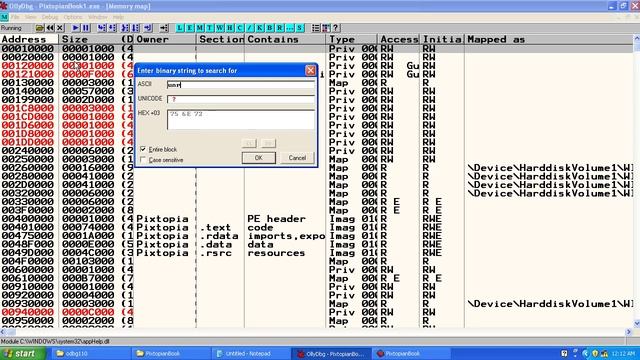This screenshot has height=360, width=640.
Task: Sort by the Type column header
Action: 351,39
